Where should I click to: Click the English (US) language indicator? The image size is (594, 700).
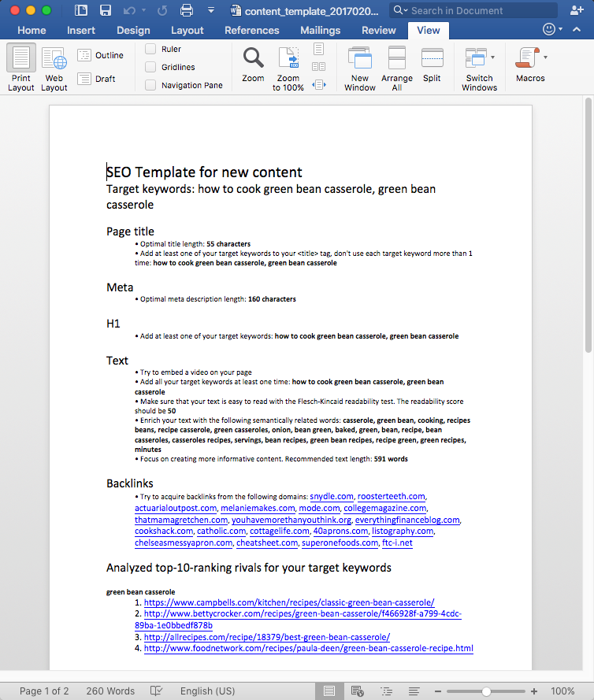tap(208, 691)
